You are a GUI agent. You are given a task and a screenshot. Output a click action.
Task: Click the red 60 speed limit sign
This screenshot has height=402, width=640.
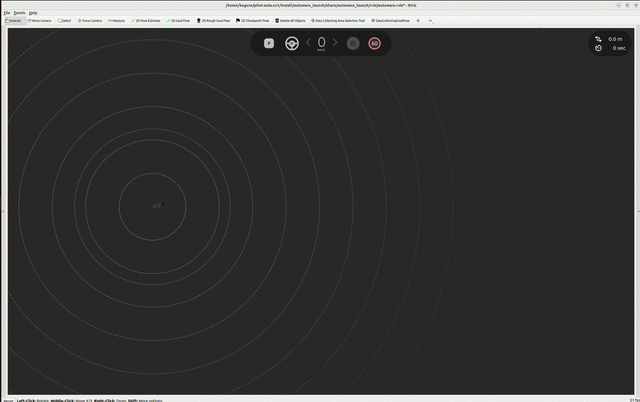374,43
